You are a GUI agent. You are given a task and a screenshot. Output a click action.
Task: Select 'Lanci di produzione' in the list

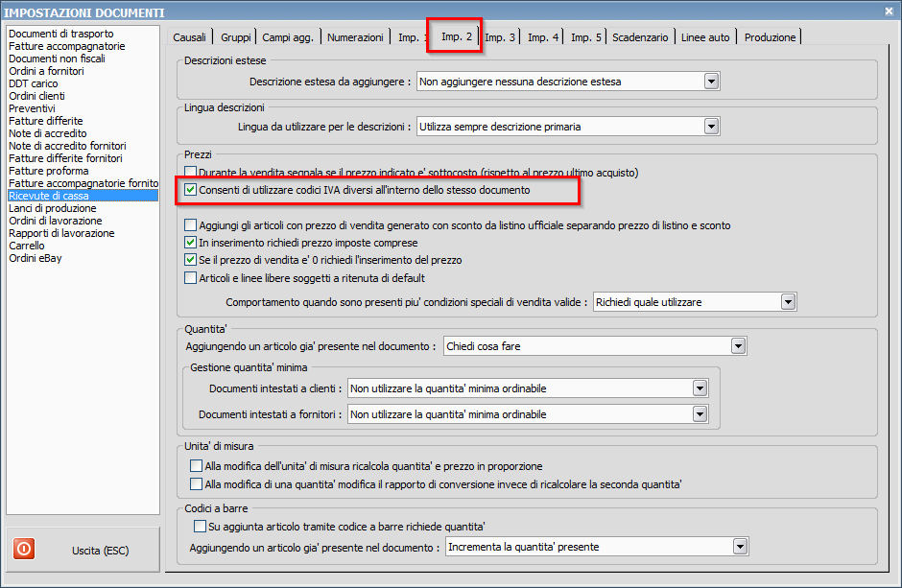(x=53, y=208)
